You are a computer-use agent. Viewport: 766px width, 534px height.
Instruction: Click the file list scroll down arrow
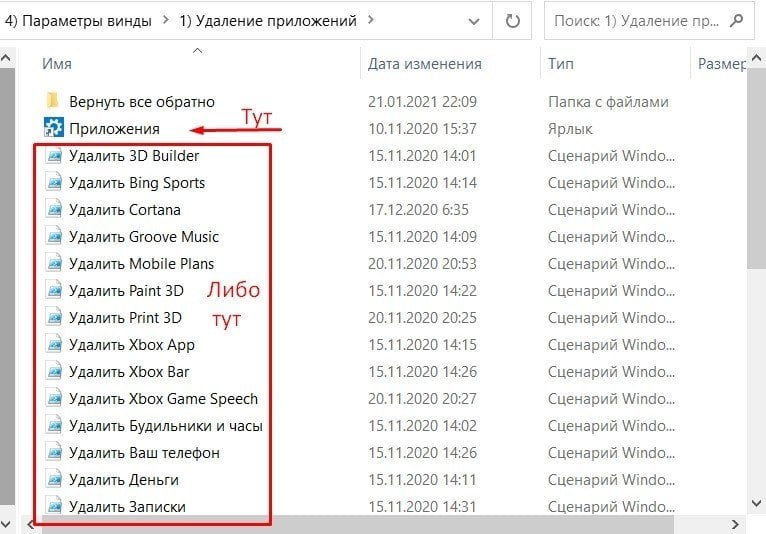(x=756, y=503)
